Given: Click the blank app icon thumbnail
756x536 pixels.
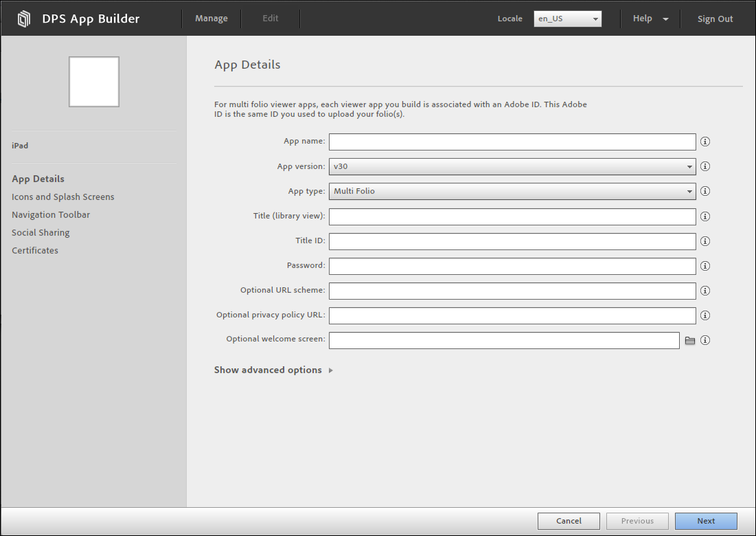Looking at the screenshot, I should [x=94, y=82].
